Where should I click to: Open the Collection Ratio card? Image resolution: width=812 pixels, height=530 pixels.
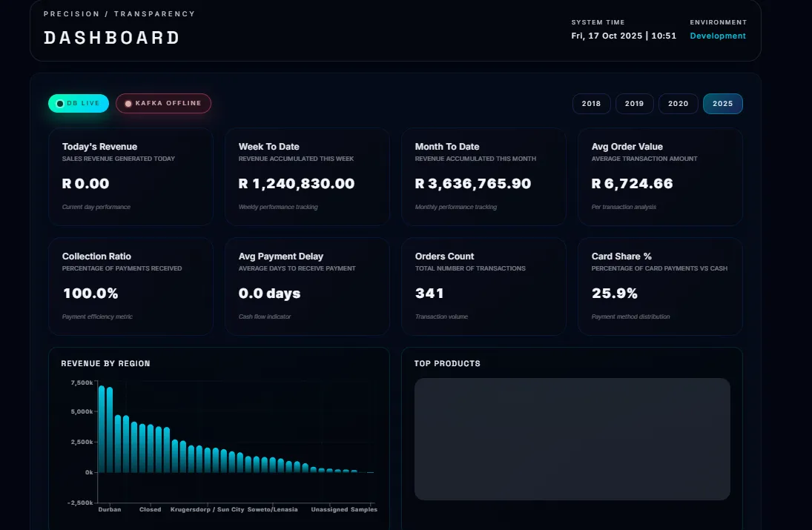coord(131,286)
